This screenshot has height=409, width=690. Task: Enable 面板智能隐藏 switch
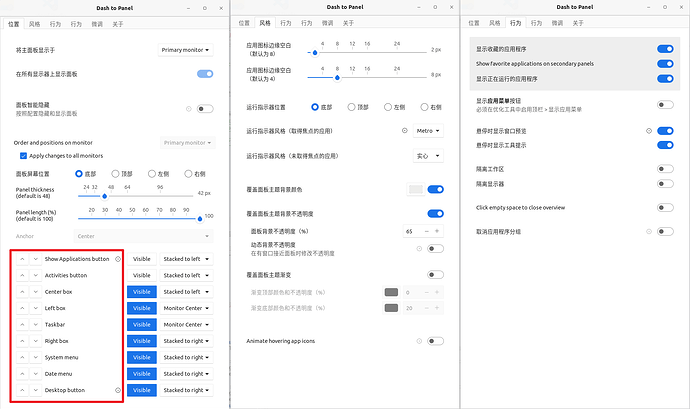tap(205, 109)
